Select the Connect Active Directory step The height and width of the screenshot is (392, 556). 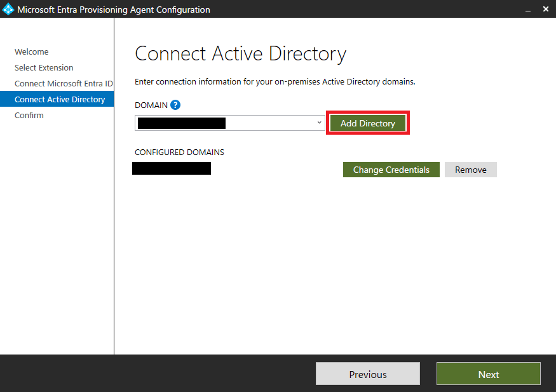(57, 99)
